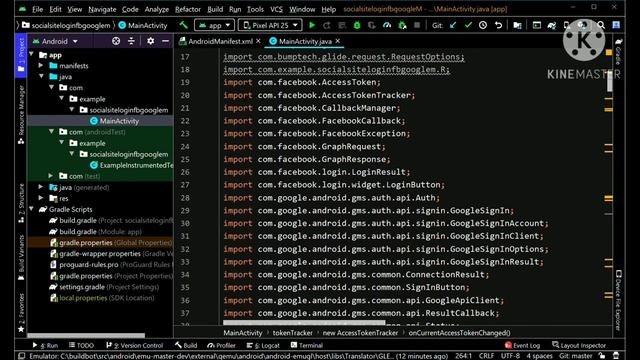
Task: Collapse the Gradle Scripts node
Action: (32, 209)
